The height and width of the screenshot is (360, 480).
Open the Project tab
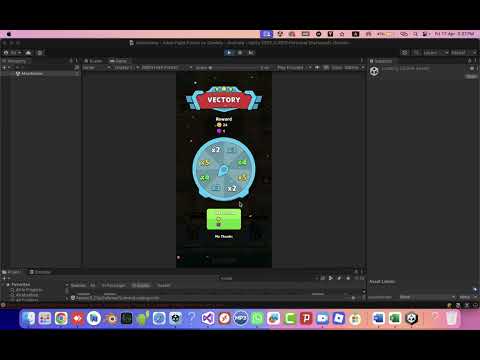point(12,272)
